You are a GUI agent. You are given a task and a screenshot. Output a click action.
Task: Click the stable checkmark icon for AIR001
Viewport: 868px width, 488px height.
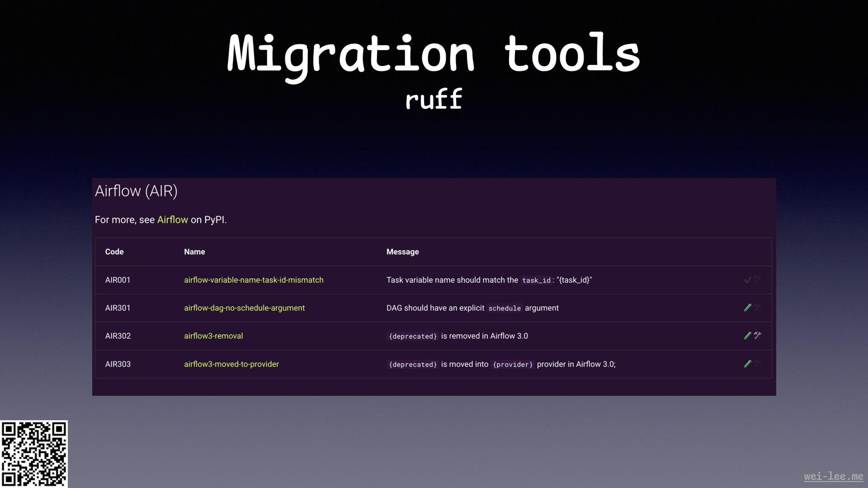(x=747, y=280)
